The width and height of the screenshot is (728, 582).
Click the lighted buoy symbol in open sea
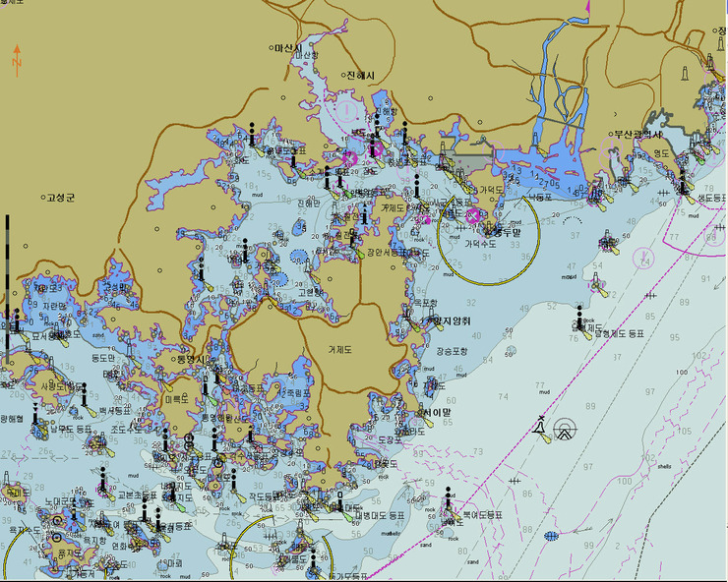coord(539,428)
